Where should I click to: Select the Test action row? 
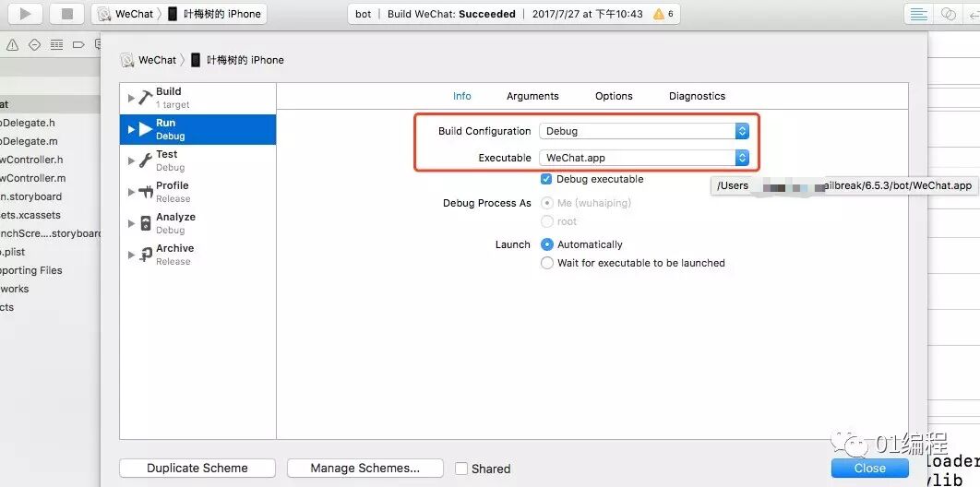(x=197, y=160)
